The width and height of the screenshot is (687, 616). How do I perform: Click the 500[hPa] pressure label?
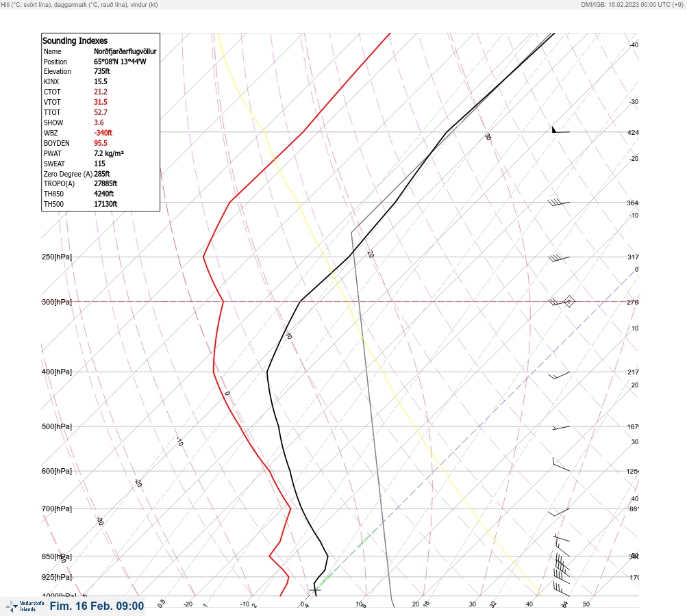point(57,426)
